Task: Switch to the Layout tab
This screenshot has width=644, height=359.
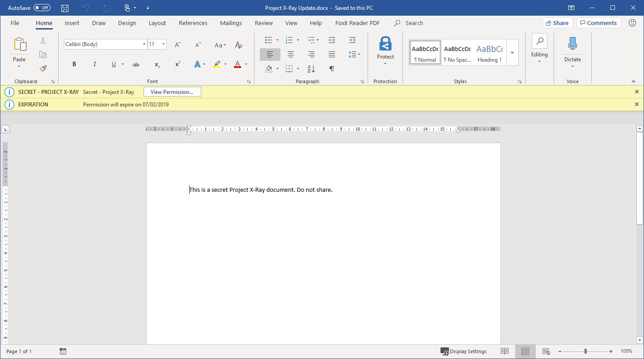Action: (x=157, y=23)
